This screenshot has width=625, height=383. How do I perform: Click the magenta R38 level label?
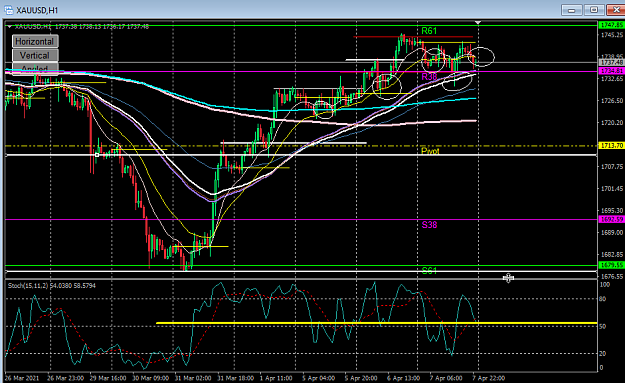(429, 77)
